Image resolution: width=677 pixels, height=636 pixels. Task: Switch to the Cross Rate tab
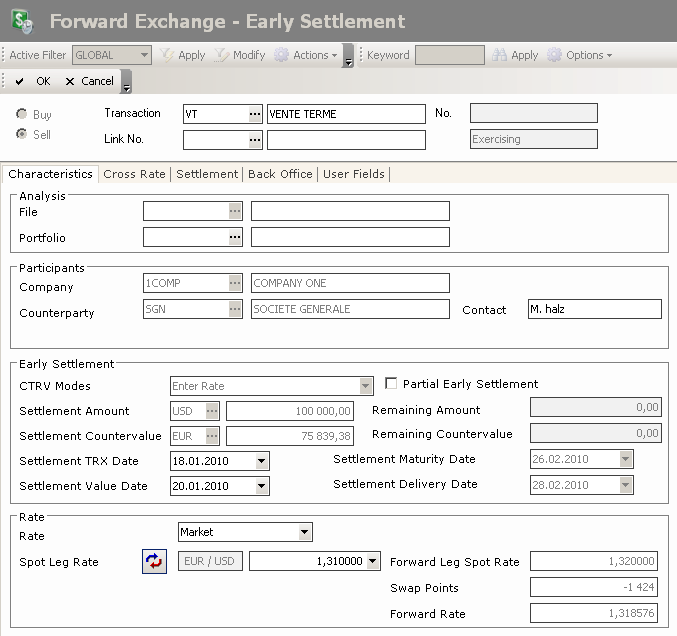(x=134, y=174)
